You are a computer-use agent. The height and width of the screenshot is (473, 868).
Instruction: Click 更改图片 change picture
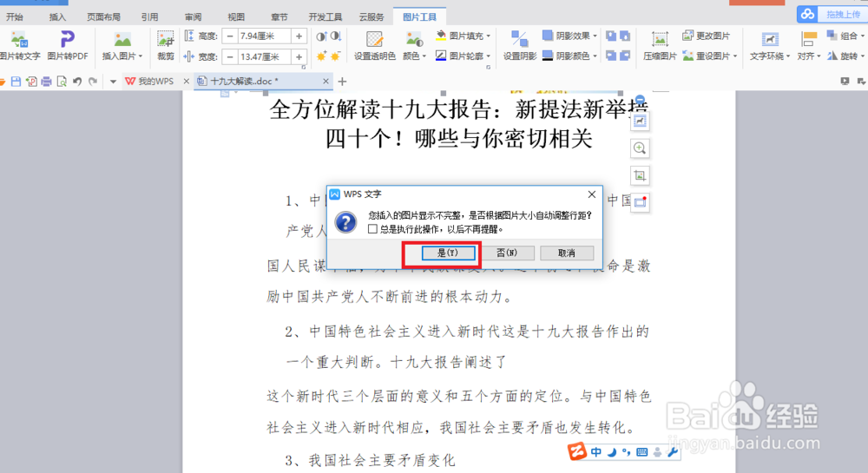[707, 36]
